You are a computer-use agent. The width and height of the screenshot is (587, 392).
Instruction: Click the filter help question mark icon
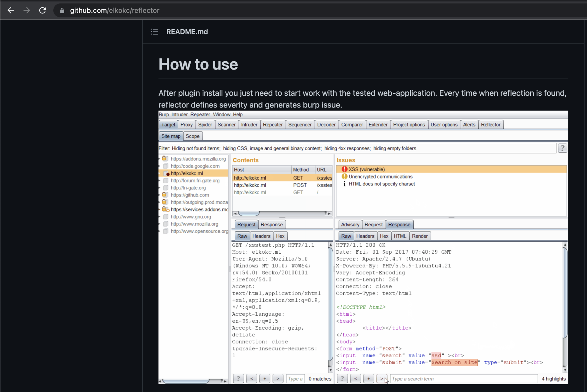tap(562, 148)
